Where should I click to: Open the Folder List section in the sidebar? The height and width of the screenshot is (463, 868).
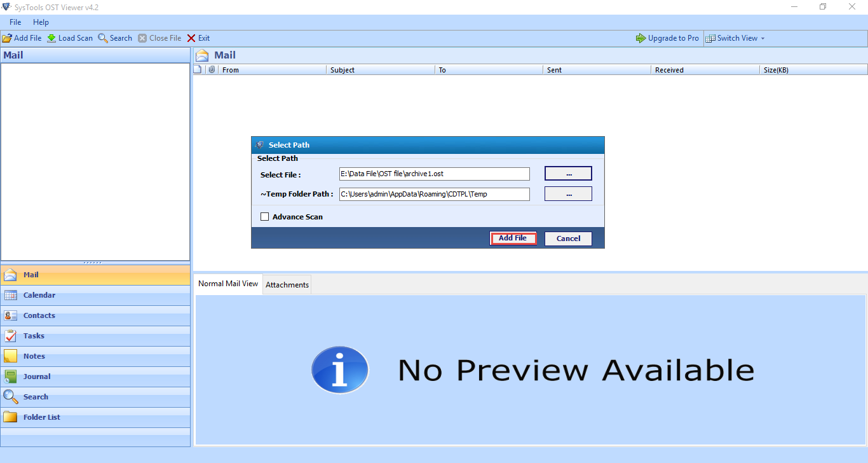[95, 417]
